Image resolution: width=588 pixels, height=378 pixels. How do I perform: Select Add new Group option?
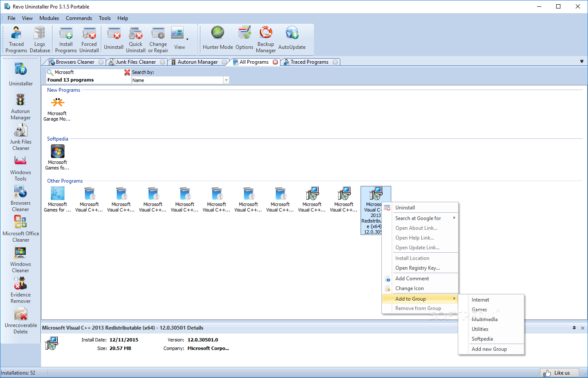491,349
